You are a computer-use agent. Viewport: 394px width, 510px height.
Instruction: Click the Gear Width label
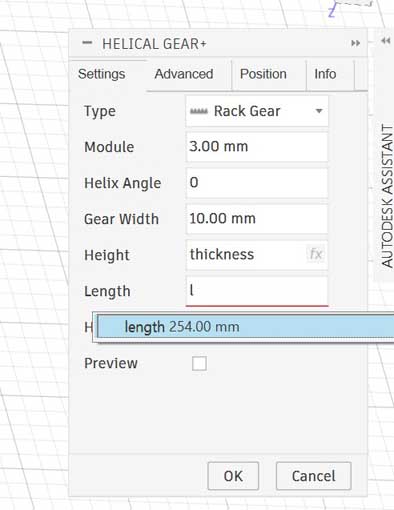tap(121, 219)
